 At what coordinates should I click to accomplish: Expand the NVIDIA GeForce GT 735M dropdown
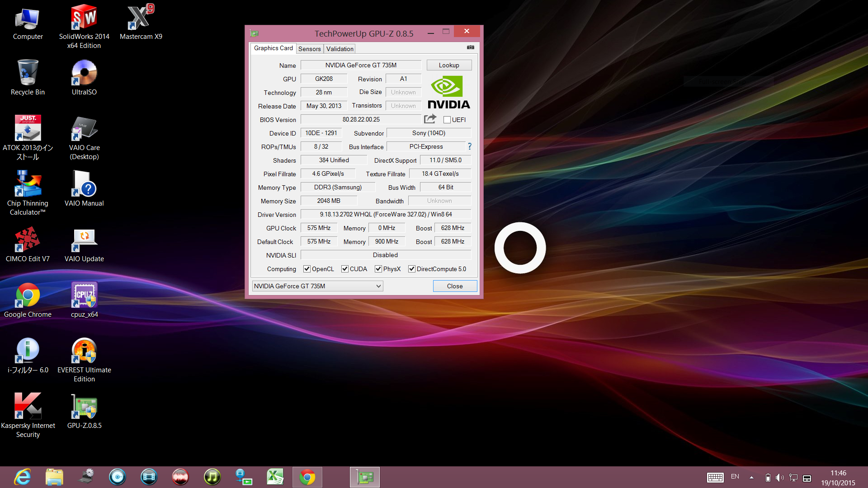[x=317, y=286]
